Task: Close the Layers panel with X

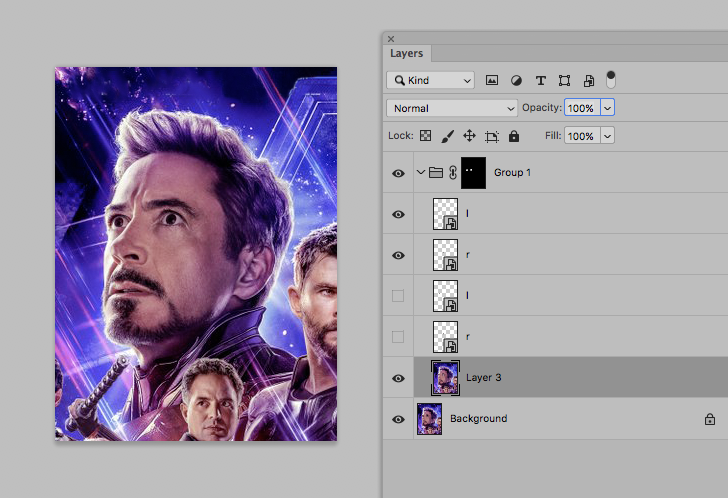Action: click(x=391, y=39)
